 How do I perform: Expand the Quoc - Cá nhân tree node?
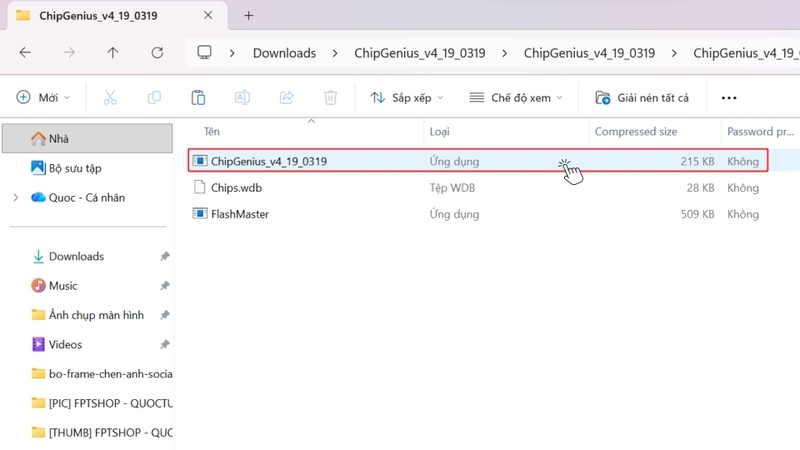(16, 197)
